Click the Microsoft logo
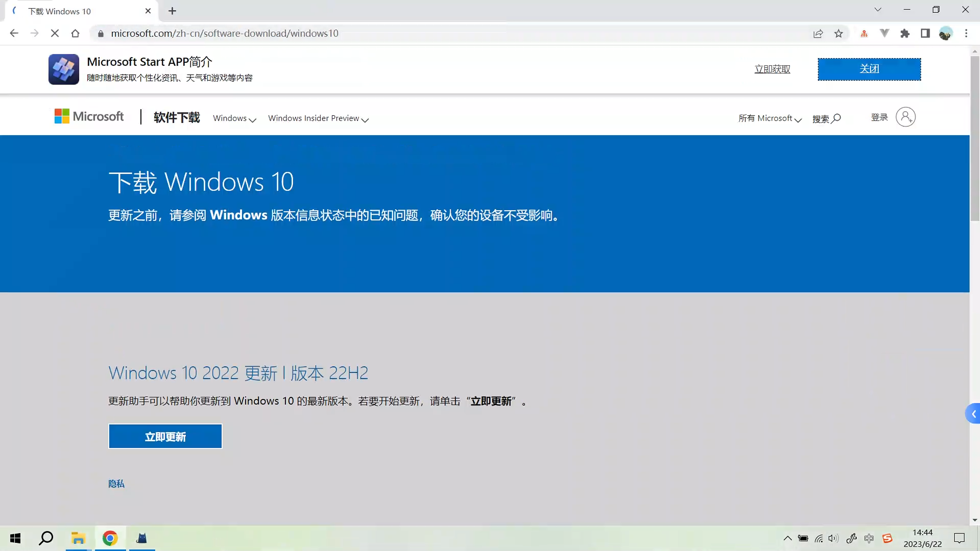Screen dimensions: 980x551 coord(89,116)
